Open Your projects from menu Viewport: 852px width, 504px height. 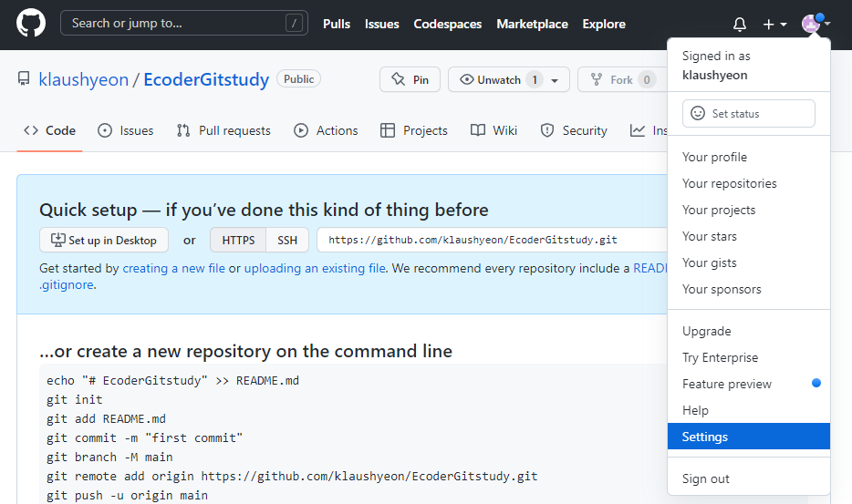pos(748,211)
